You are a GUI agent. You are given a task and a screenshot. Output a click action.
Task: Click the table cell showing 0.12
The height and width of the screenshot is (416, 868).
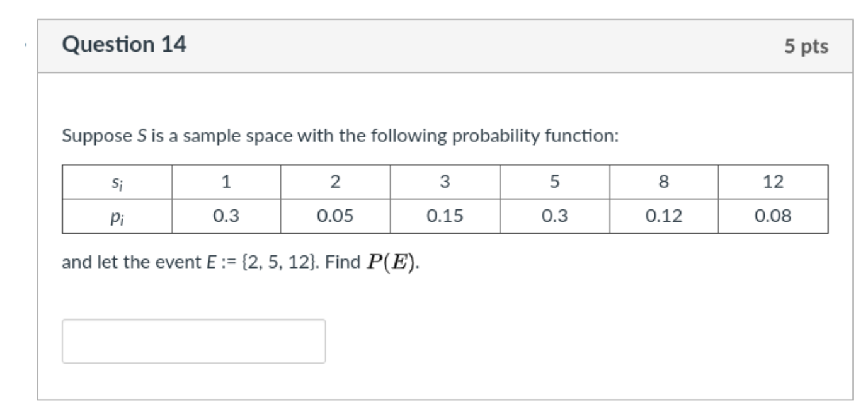[x=665, y=215]
